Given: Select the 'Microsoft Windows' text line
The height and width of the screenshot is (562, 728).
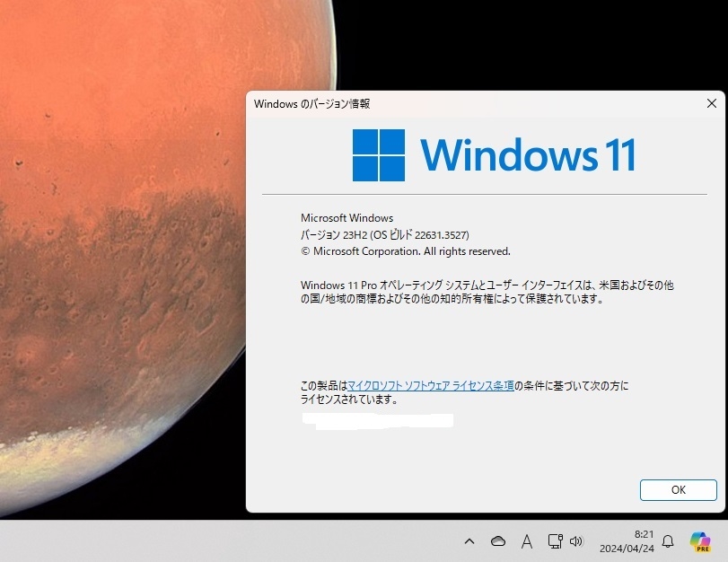Looking at the screenshot, I should [x=346, y=218].
